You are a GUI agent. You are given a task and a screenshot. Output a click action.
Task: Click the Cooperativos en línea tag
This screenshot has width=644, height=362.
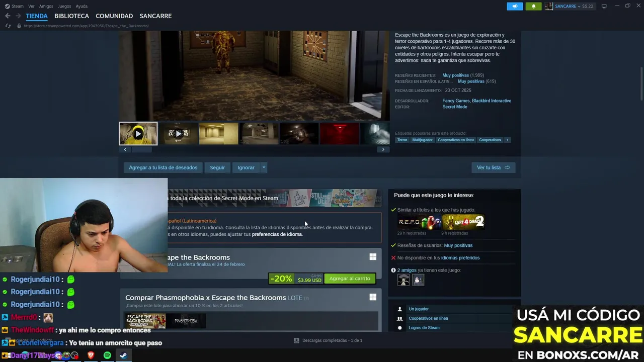tap(456, 140)
